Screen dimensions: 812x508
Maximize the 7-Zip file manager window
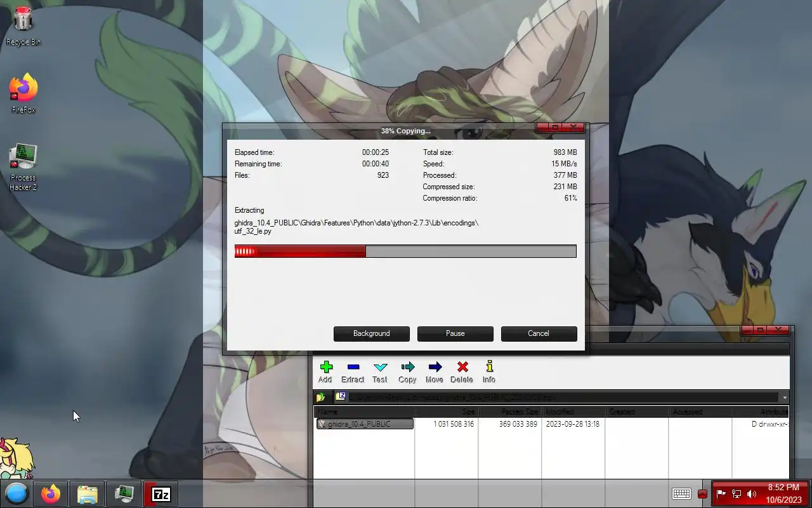[x=760, y=330]
